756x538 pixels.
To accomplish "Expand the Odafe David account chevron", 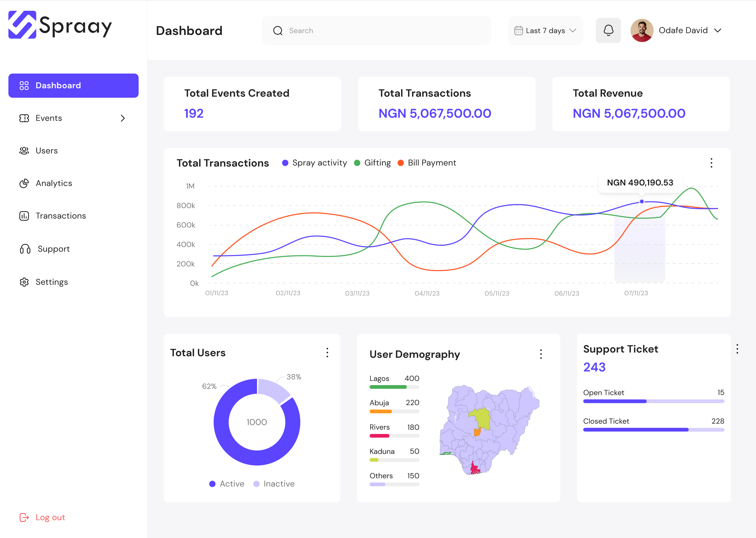I will click(718, 30).
